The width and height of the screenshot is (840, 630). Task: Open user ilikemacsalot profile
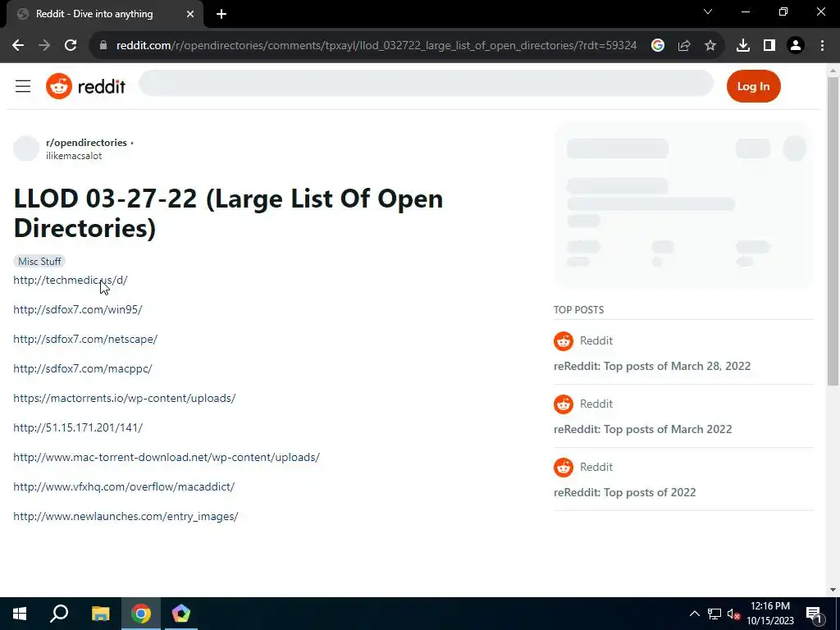[x=73, y=156]
